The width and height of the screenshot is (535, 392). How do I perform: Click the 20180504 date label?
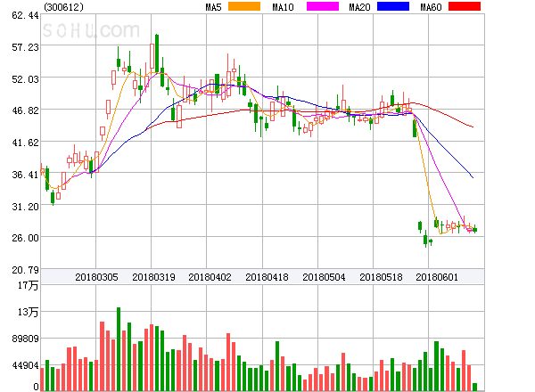(x=324, y=277)
